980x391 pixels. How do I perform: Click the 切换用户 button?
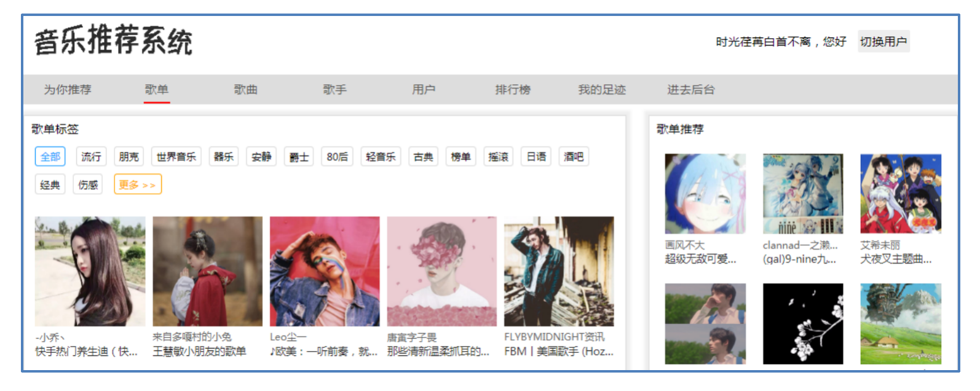(883, 42)
